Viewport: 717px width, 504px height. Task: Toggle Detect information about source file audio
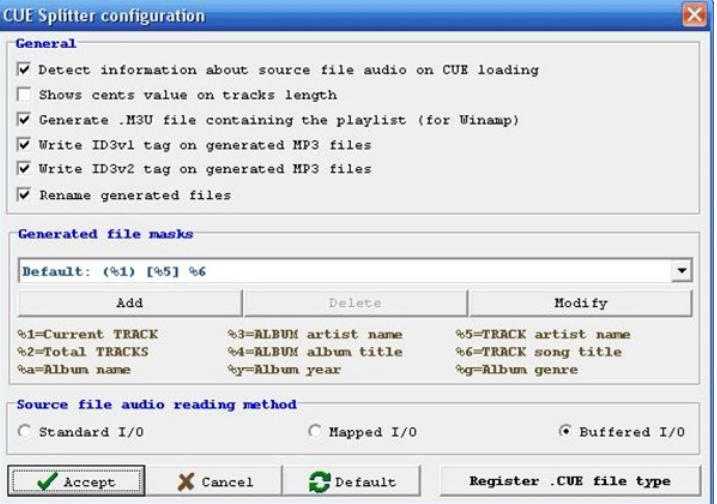pos(24,70)
